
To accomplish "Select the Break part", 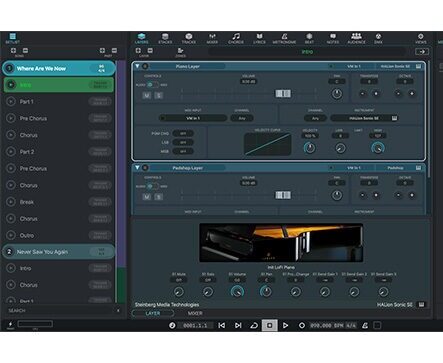I will (x=59, y=202).
